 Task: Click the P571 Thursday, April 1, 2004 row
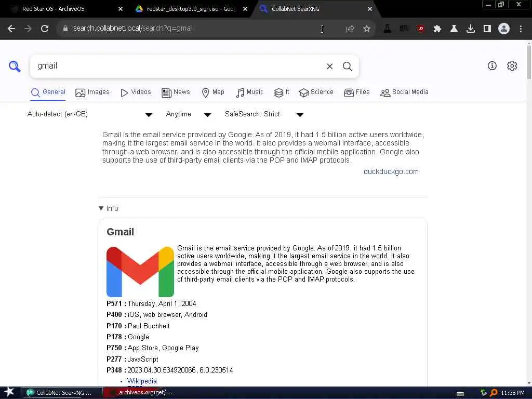click(x=151, y=303)
